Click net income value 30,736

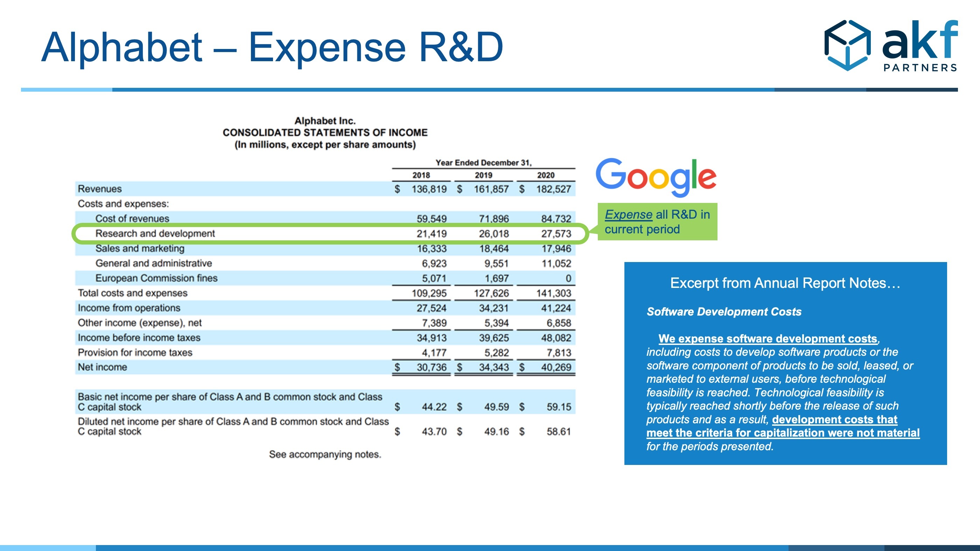pyautogui.click(x=432, y=367)
